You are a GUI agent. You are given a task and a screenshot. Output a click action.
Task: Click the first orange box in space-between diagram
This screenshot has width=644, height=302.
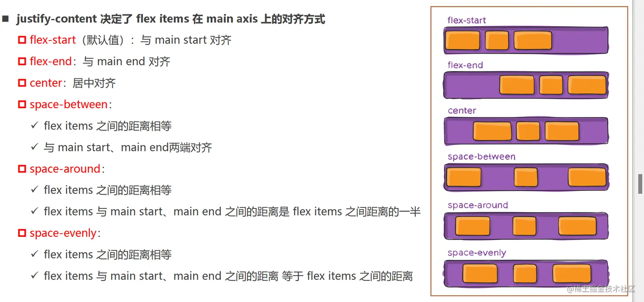pyautogui.click(x=463, y=177)
